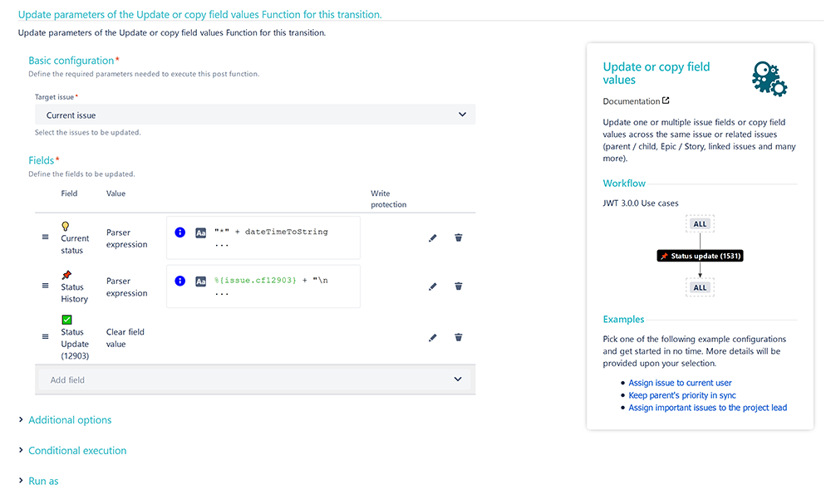
Task: Click the Status update (1531) transition node
Action: (x=700, y=256)
